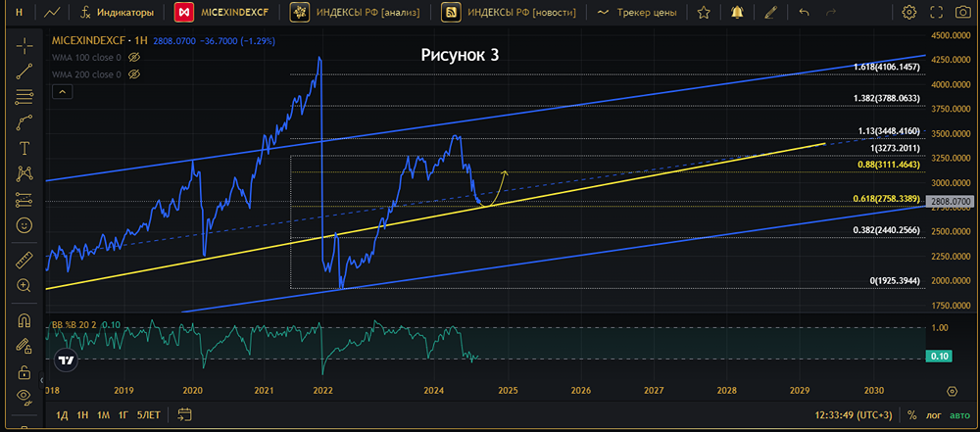This screenshot has width=980, height=432.
Task: Select the brush path drawing tool
Action: coord(24,122)
